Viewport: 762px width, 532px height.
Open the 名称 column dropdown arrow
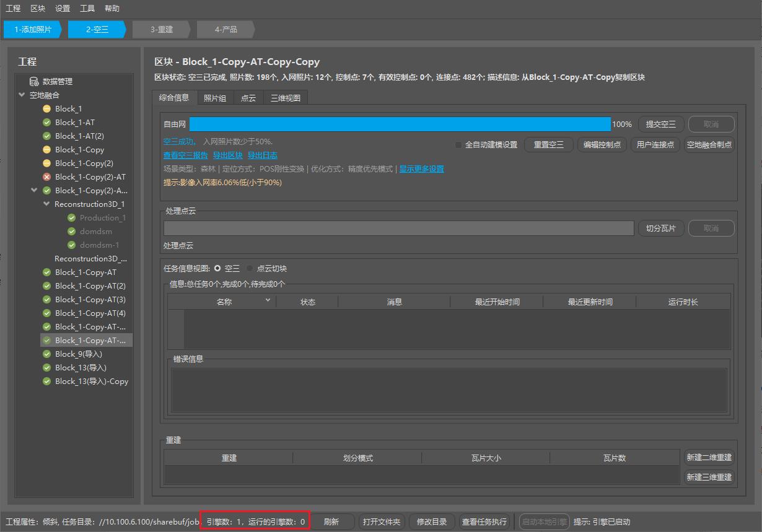268,300
